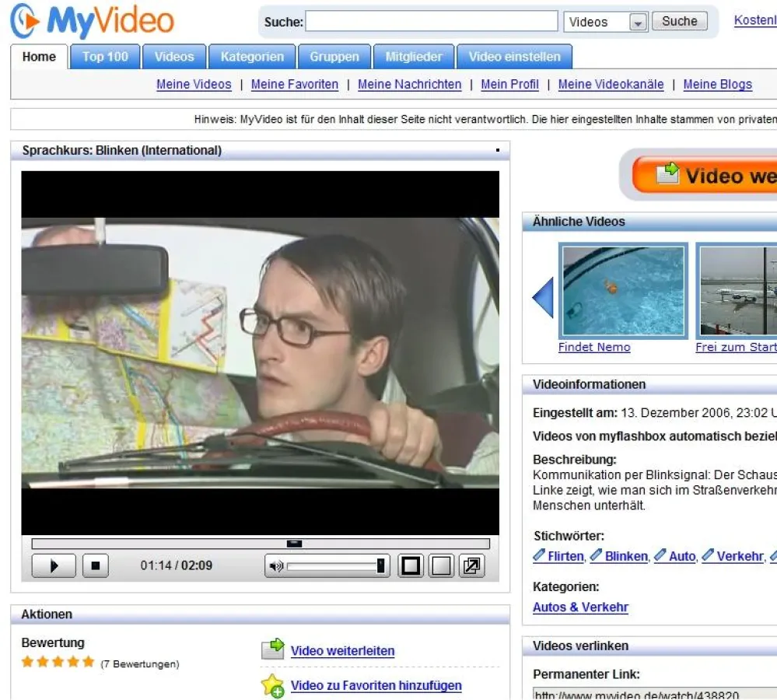This screenshot has height=700, width=777.
Task: Open video in pop-out window icon
Action: tap(471, 565)
